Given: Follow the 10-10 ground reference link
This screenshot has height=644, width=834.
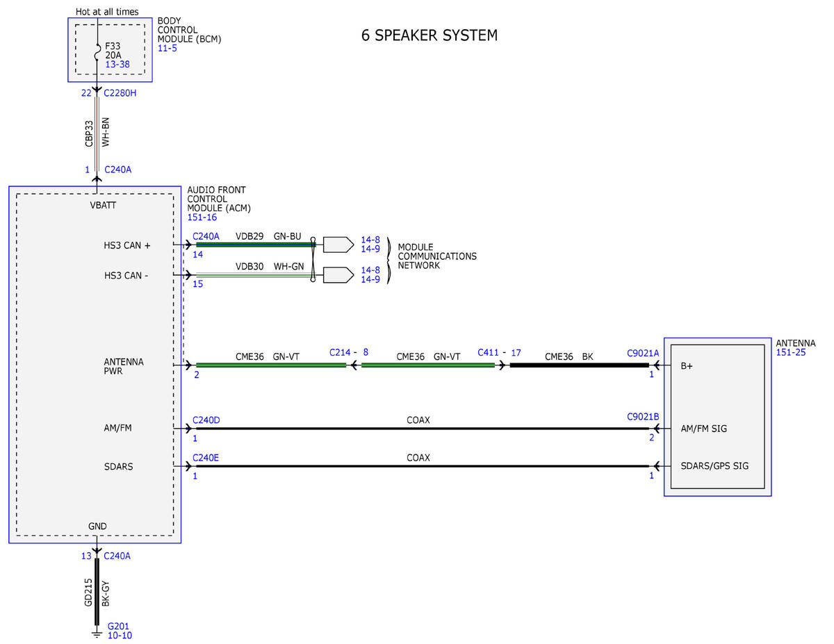Looking at the screenshot, I should 120,635.
